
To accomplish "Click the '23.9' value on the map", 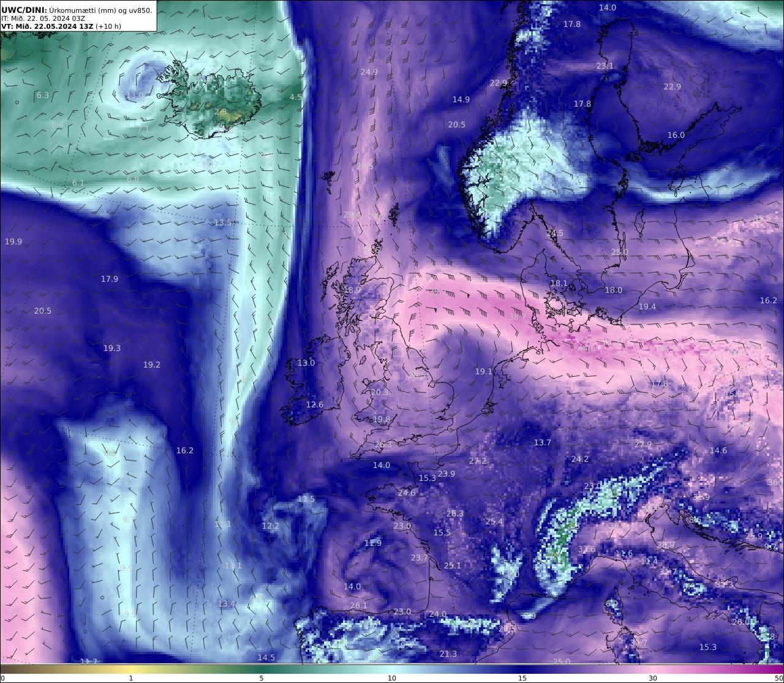I will 447,474.
